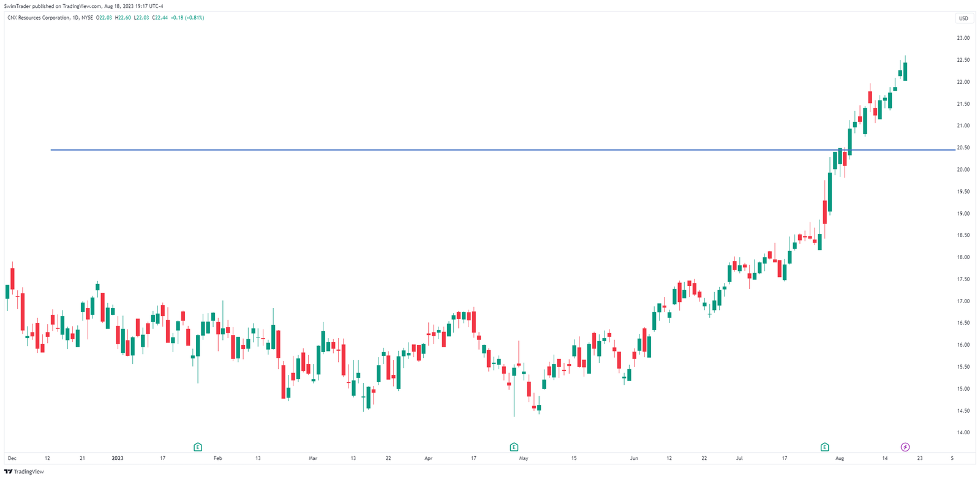The height and width of the screenshot is (479, 980).
Task: Click the 19.00 price axis label
Action: tap(963, 214)
